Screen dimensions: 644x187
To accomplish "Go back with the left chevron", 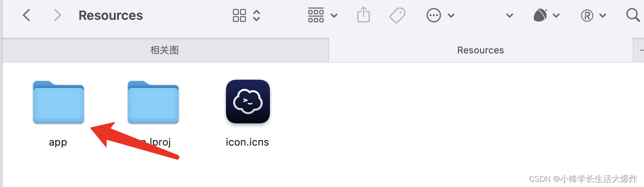I will 27,16.
